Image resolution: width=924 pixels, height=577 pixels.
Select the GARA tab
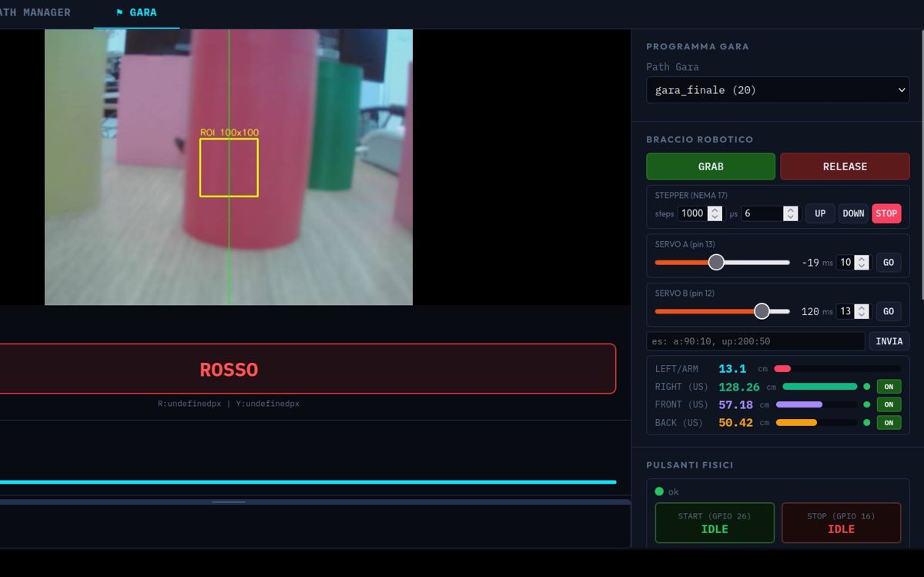click(136, 12)
